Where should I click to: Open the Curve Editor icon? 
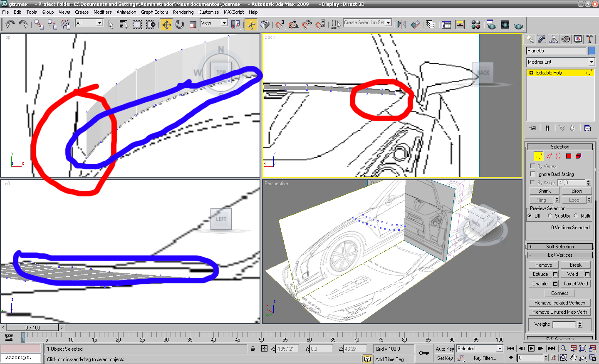tap(446, 25)
